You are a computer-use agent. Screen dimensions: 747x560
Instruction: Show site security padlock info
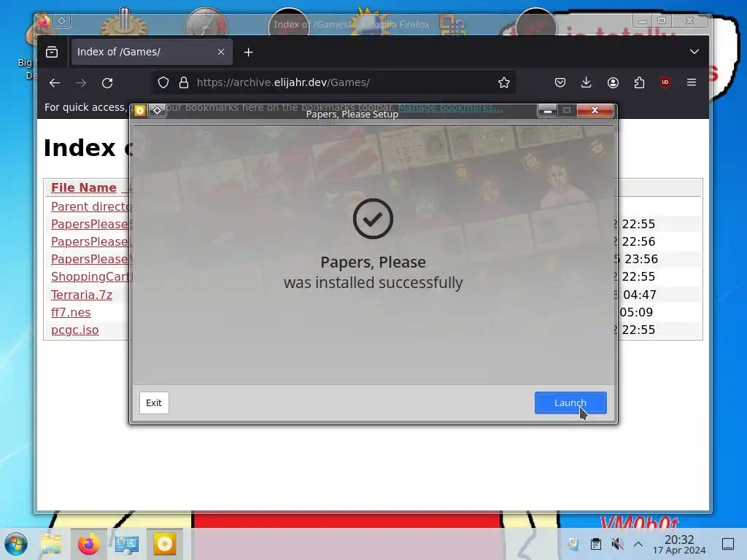coord(183,83)
